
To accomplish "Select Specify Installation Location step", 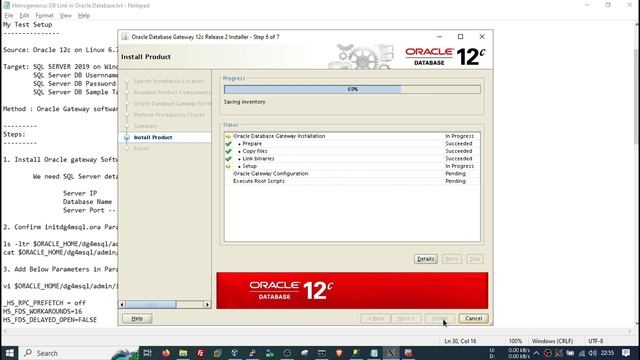I will (x=168, y=81).
